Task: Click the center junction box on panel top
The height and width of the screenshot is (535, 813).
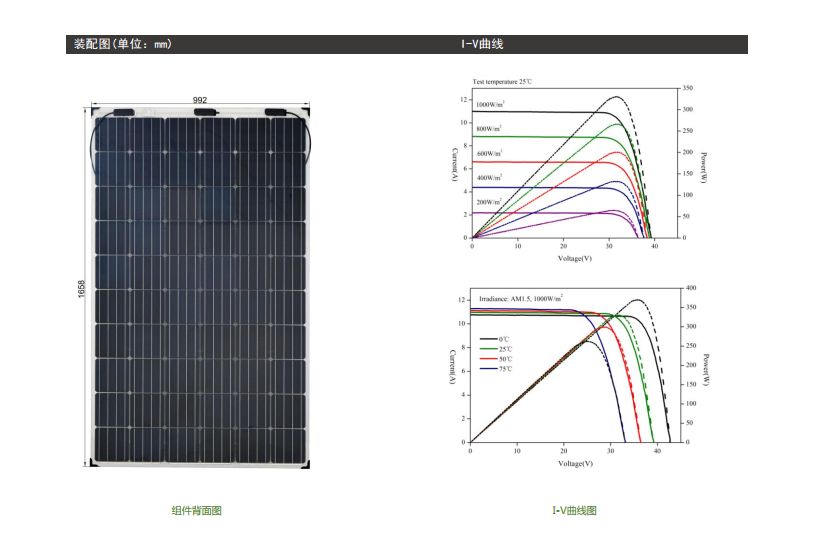Action: [x=204, y=111]
